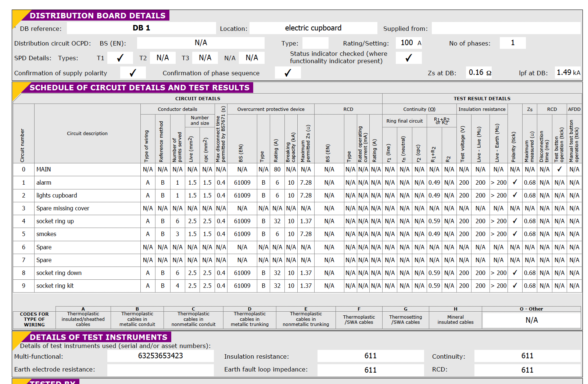
Task: Toggle polarity tick in socket ring kit row
Action: pyautogui.click(x=515, y=286)
